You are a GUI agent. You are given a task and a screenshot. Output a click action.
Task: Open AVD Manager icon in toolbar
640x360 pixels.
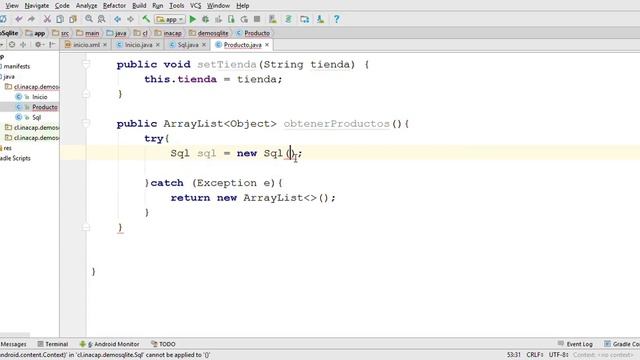(273, 19)
